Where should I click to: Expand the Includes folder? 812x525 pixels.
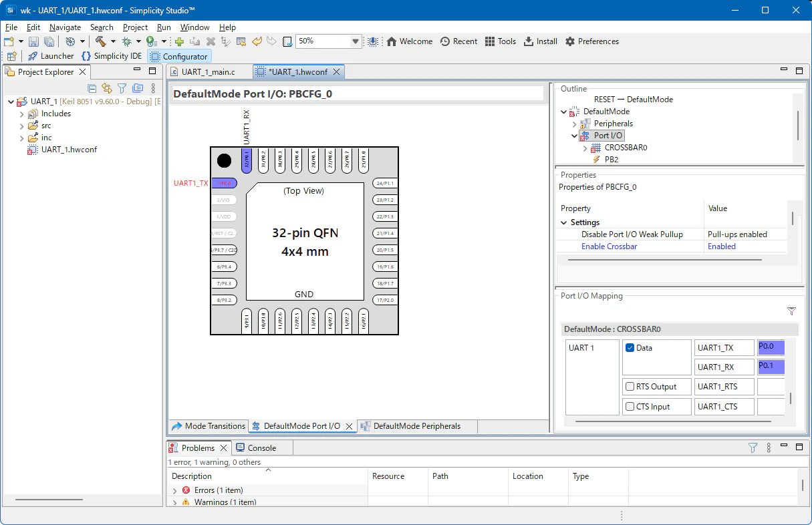point(21,114)
